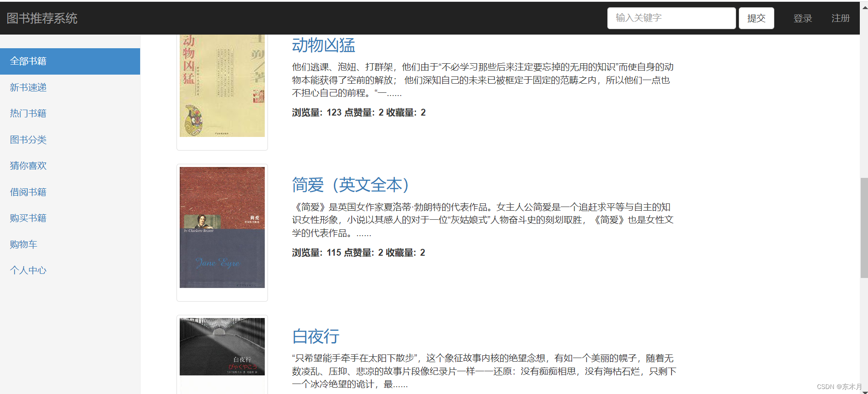Viewport: 868px width, 394px height.
Task: Open the 注册 register link
Action: pos(840,18)
